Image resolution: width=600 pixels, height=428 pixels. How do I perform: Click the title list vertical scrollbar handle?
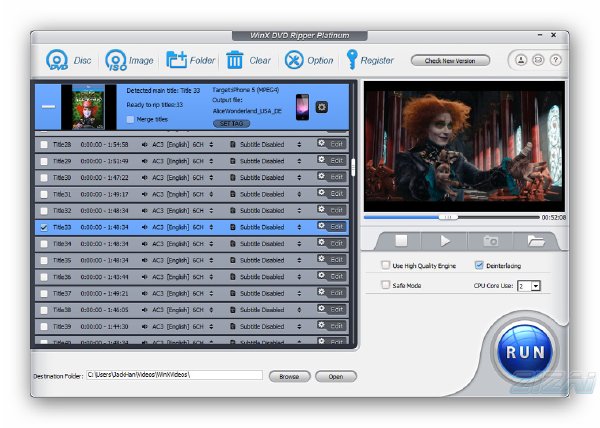tap(353, 167)
